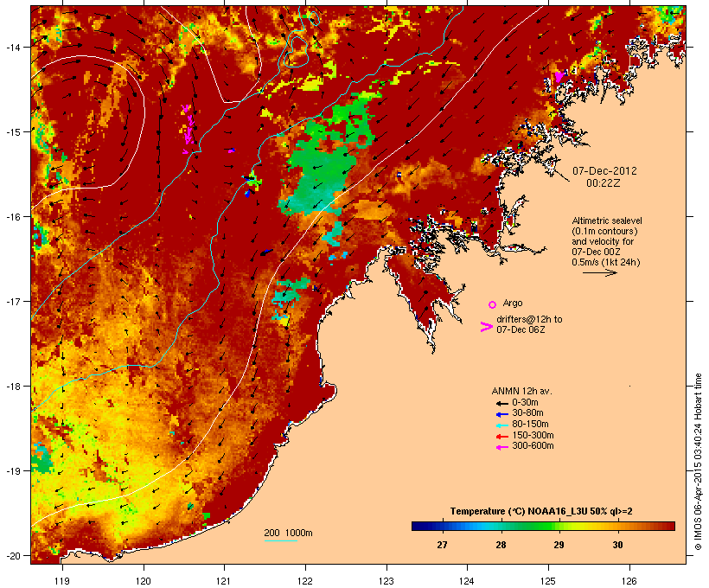Click the black 0-30m arrow legend icon
This screenshot has width=709, height=588.
(x=502, y=404)
